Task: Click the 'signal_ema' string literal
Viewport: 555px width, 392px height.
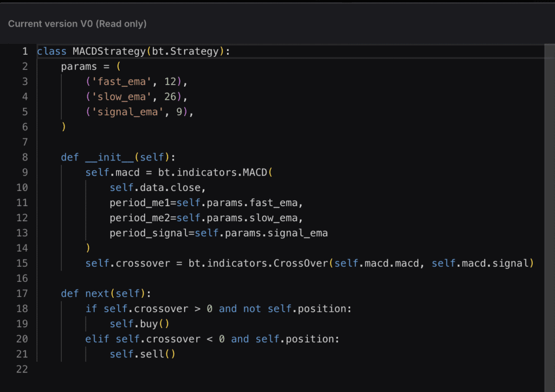Action: [127, 112]
